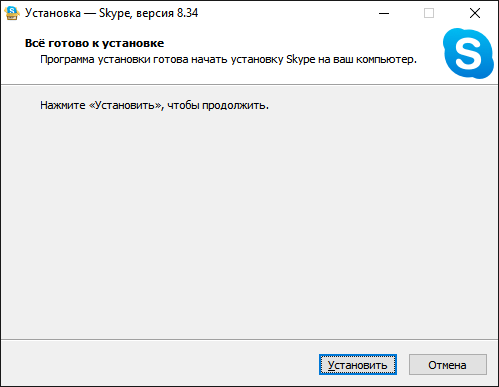499x387 pixels.
Task: Click the title text Установка — Skype
Action: pos(78,13)
